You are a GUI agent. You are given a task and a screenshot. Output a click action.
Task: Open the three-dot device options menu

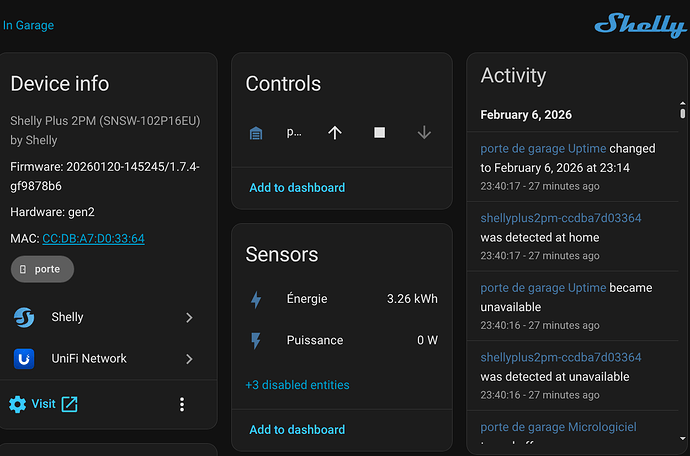pyautogui.click(x=182, y=404)
